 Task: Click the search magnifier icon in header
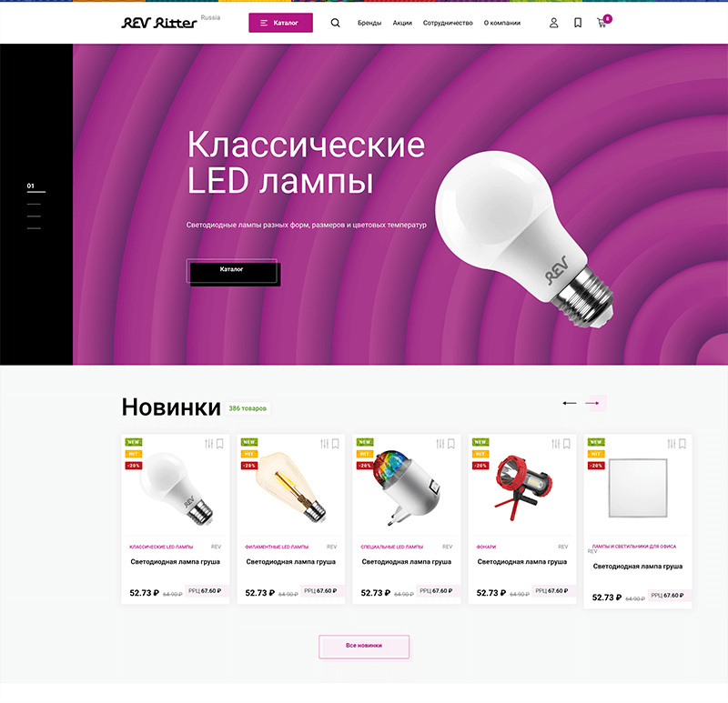(335, 23)
